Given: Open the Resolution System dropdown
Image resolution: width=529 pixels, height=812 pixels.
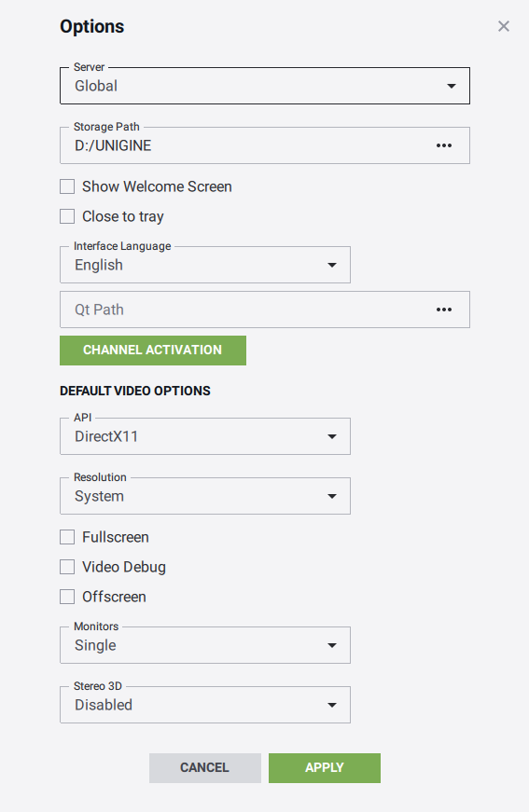Looking at the screenshot, I should point(205,496).
